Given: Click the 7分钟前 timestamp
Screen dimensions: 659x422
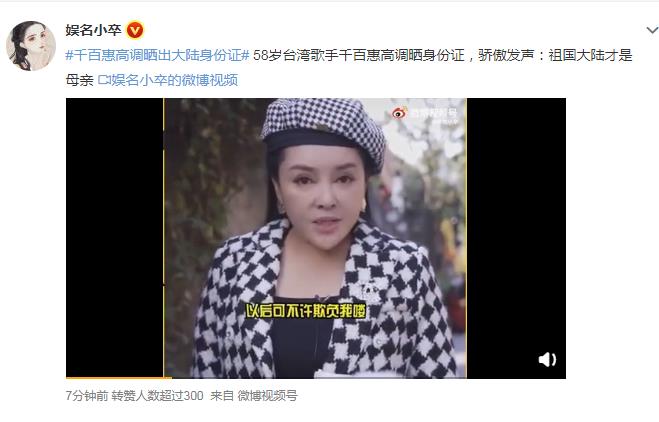Looking at the screenshot, I should (87, 396).
